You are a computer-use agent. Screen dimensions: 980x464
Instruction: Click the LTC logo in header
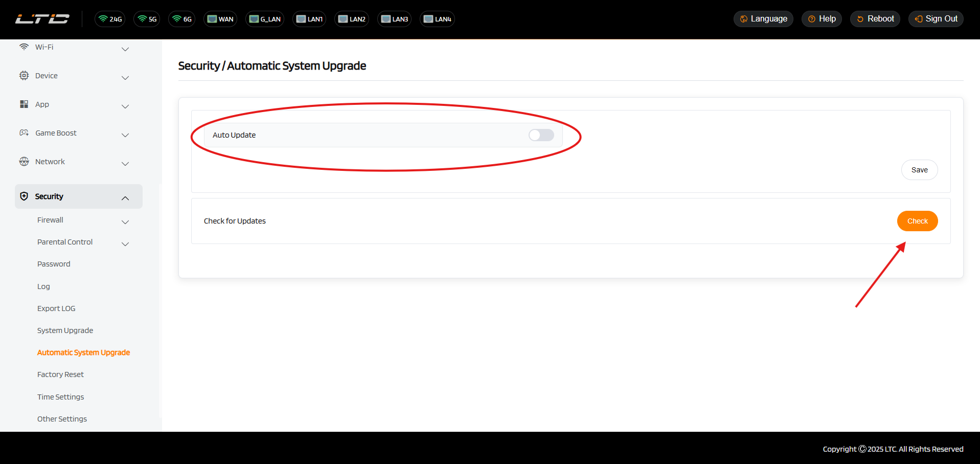tap(42, 19)
